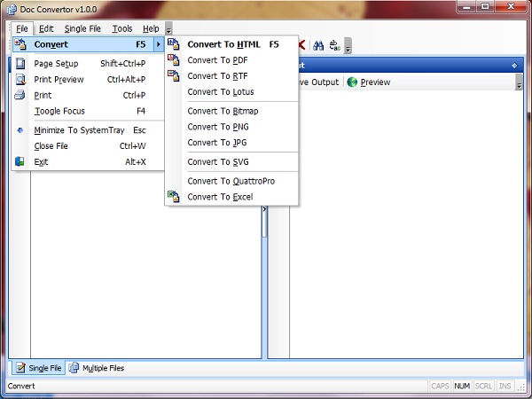532x399 pixels.
Task: Click the Preview button
Action: [x=369, y=82]
